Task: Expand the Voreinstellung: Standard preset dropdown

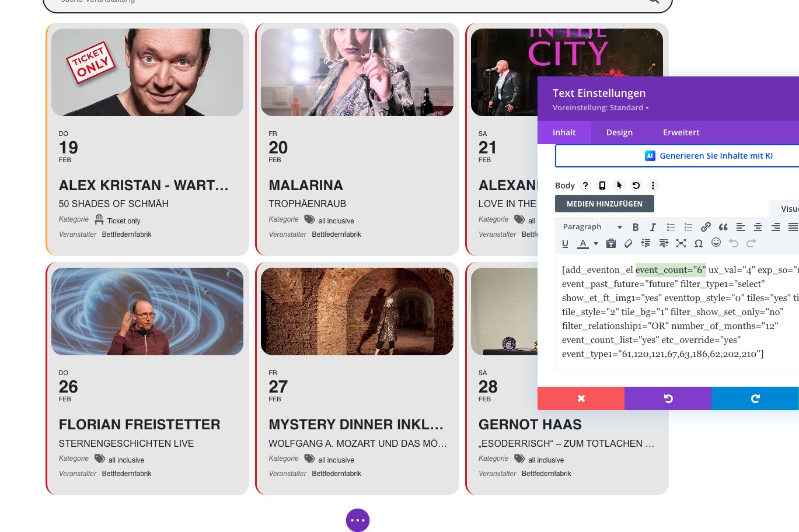Action: pos(601,108)
